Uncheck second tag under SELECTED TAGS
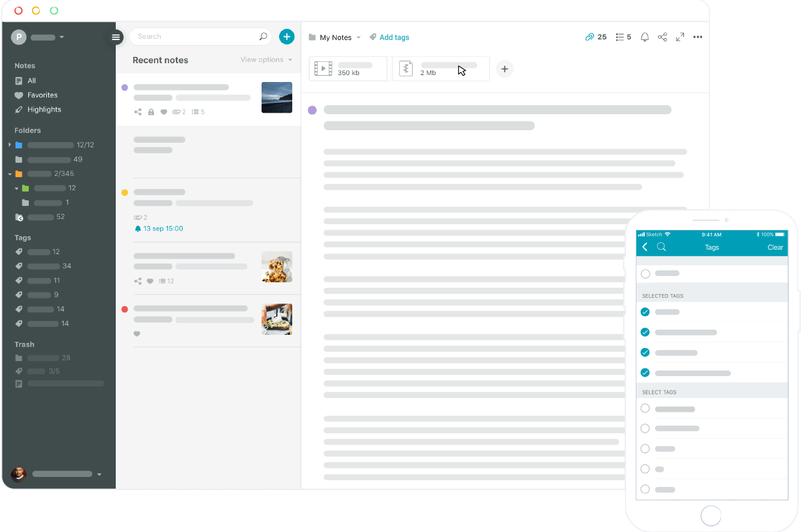This screenshot has width=801, height=532. click(x=645, y=332)
